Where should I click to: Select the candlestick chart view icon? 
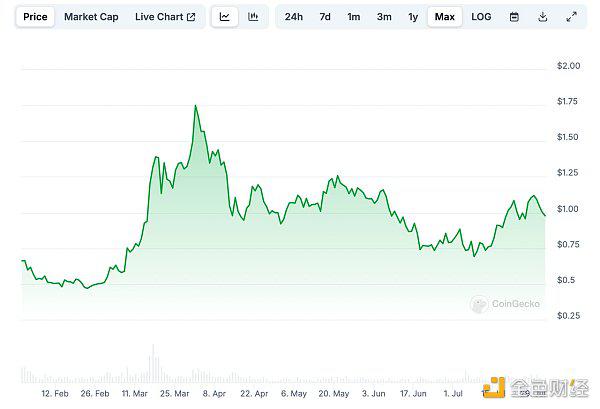(253, 17)
